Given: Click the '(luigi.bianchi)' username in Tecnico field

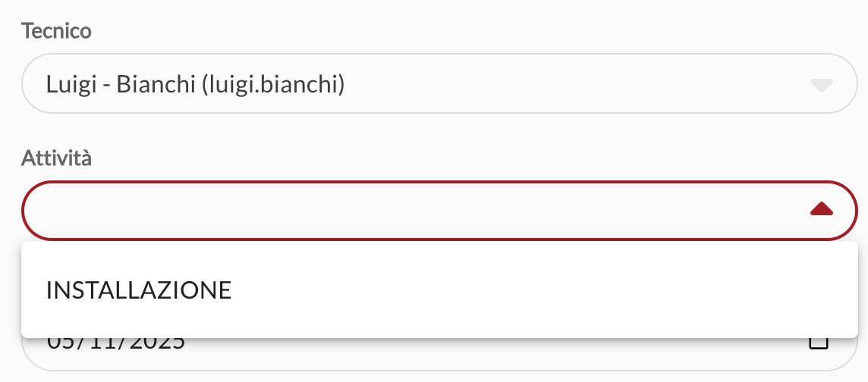Looking at the screenshot, I should click(274, 84).
